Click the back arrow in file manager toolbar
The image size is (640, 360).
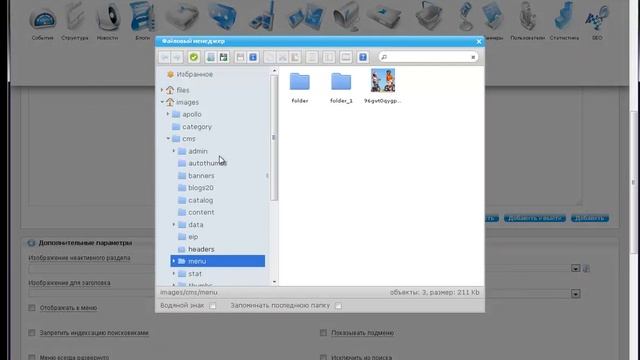click(x=164, y=58)
